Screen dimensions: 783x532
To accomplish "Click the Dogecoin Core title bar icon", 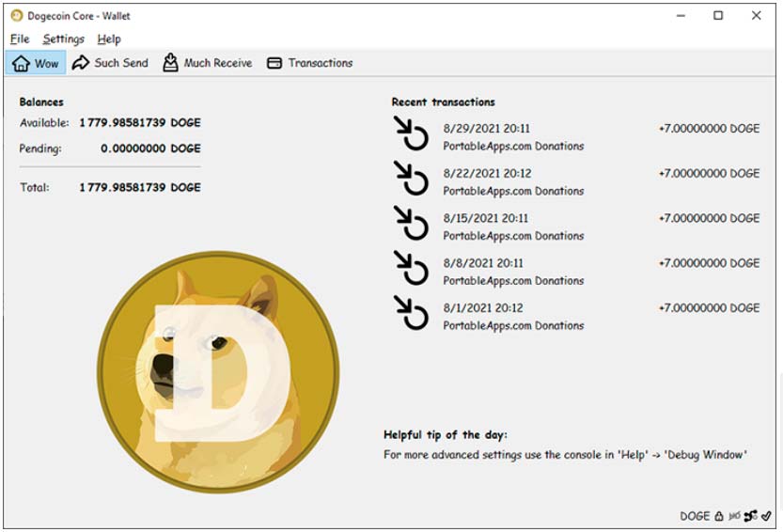I will pos(17,16).
